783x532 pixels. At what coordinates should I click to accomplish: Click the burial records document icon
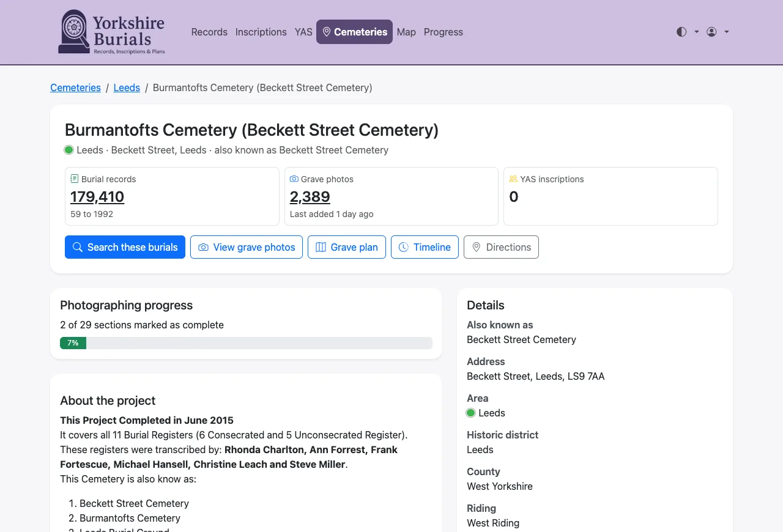75,179
